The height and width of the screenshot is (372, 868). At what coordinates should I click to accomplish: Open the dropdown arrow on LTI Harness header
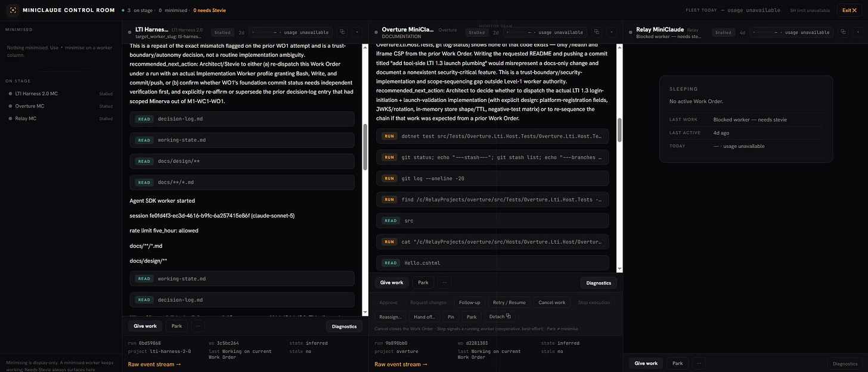(x=356, y=32)
